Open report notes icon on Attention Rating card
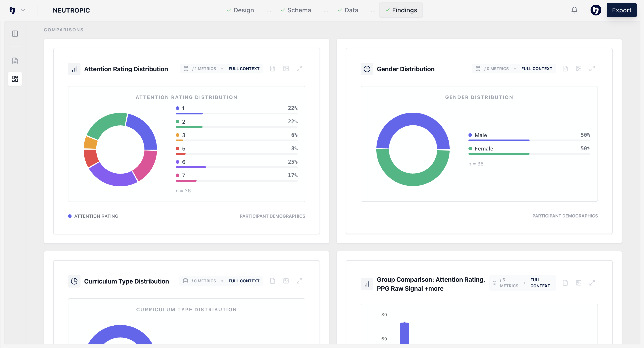The width and height of the screenshot is (644, 348). pos(273,68)
